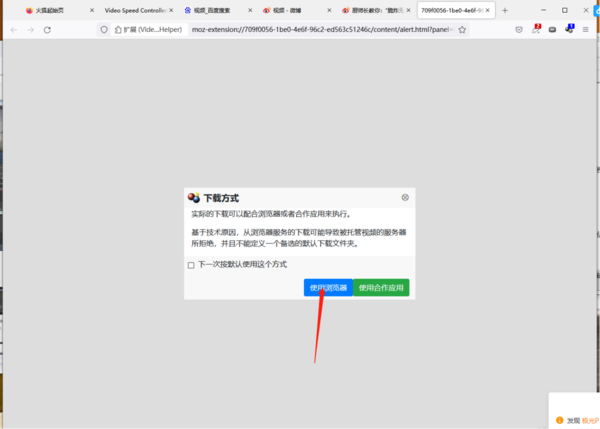Click the 发现 notification popup
The width and height of the screenshot is (600, 429).
[574, 410]
